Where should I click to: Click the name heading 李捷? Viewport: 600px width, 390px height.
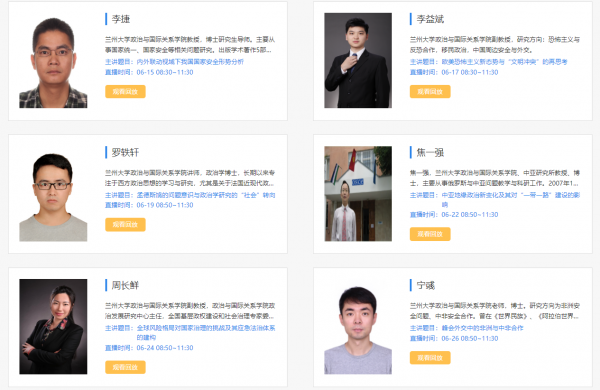point(121,19)
